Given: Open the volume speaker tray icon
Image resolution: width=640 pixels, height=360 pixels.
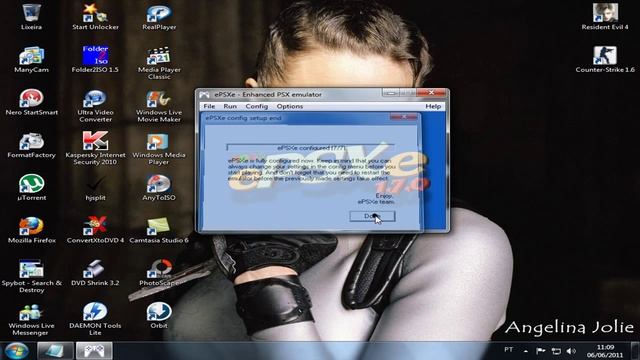Looking at the screenshot, I should 571,351.
